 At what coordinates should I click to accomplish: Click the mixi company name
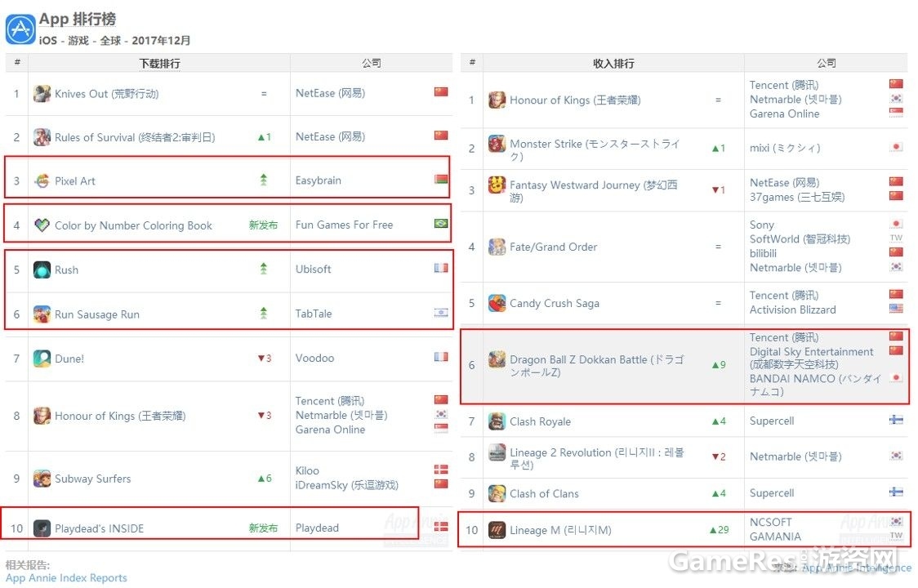(x=785, y=148)
